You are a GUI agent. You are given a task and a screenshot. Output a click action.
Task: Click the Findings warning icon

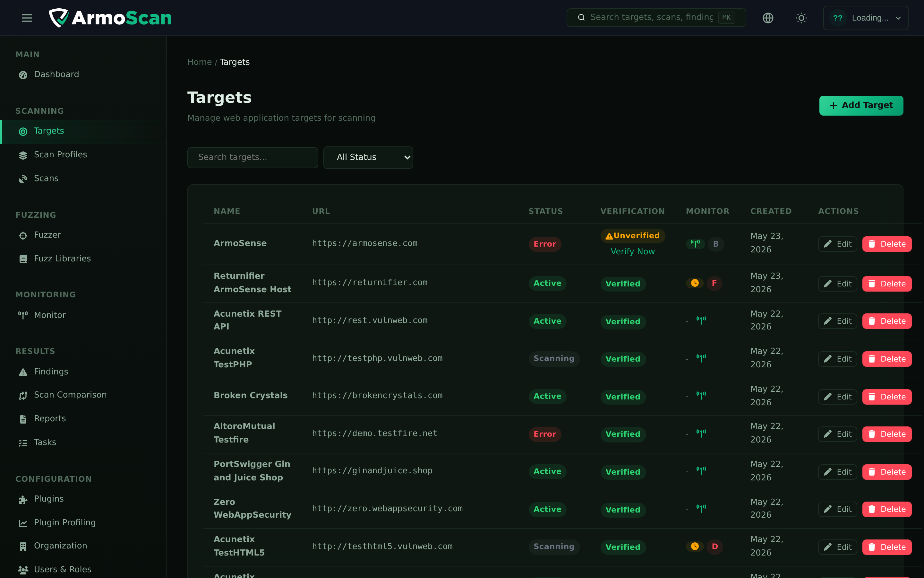pyautogui.click(x=23, y=372)
